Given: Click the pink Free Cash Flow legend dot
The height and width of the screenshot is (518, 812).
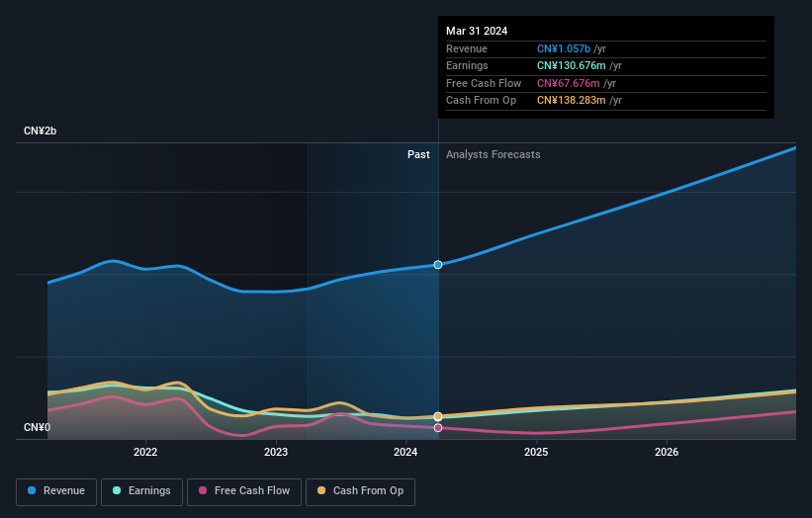Looking at the screenshot, I should click(203, 490).
